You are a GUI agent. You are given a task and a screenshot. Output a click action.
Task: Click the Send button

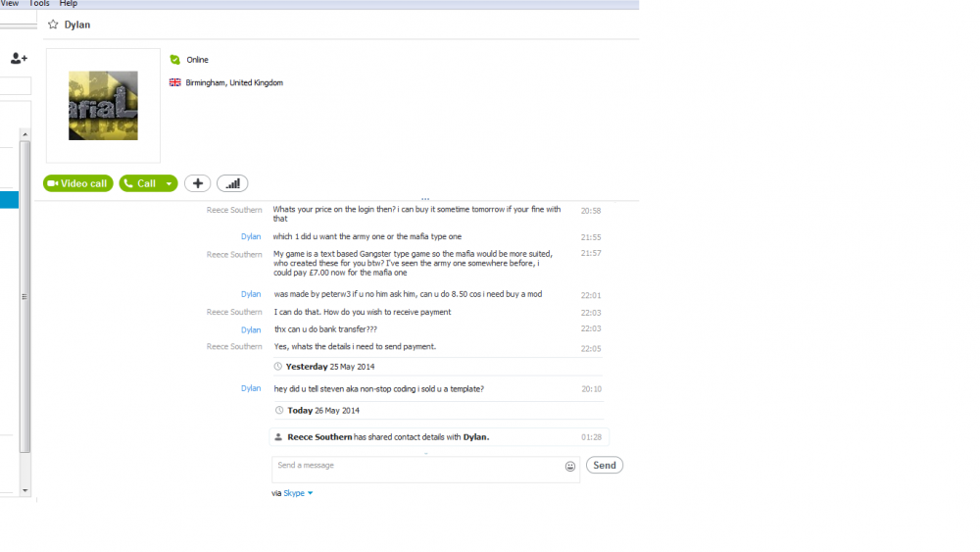tap(605, 466)
